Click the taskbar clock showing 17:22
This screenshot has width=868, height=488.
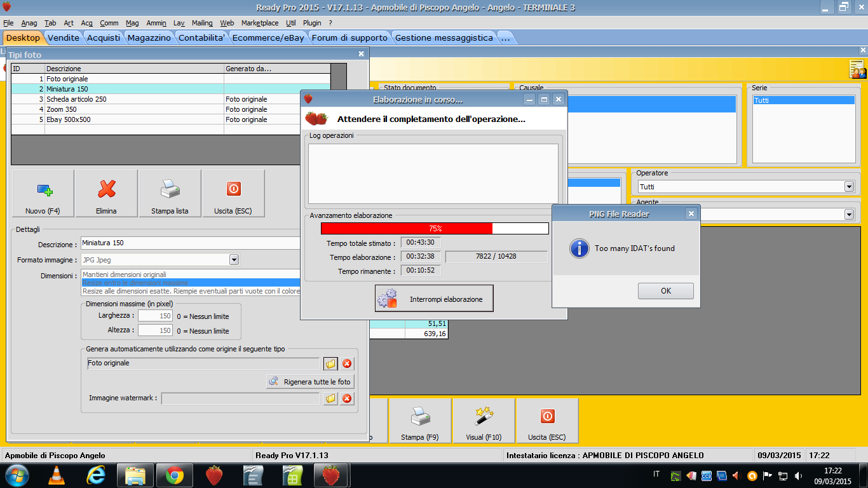[832, 476]
